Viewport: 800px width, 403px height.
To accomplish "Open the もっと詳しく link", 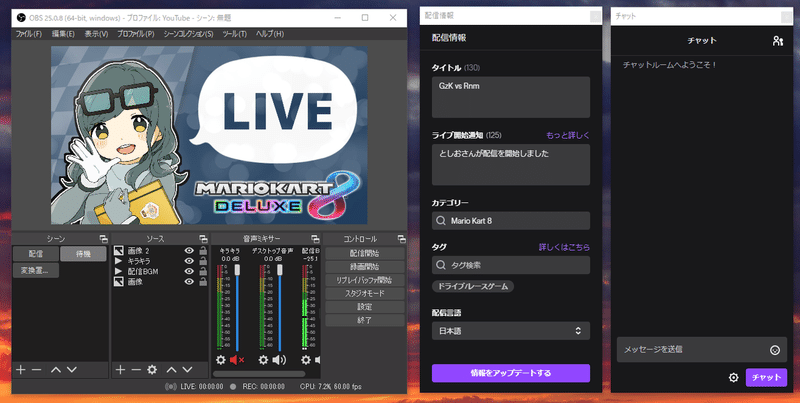I will tap(567, 135).
